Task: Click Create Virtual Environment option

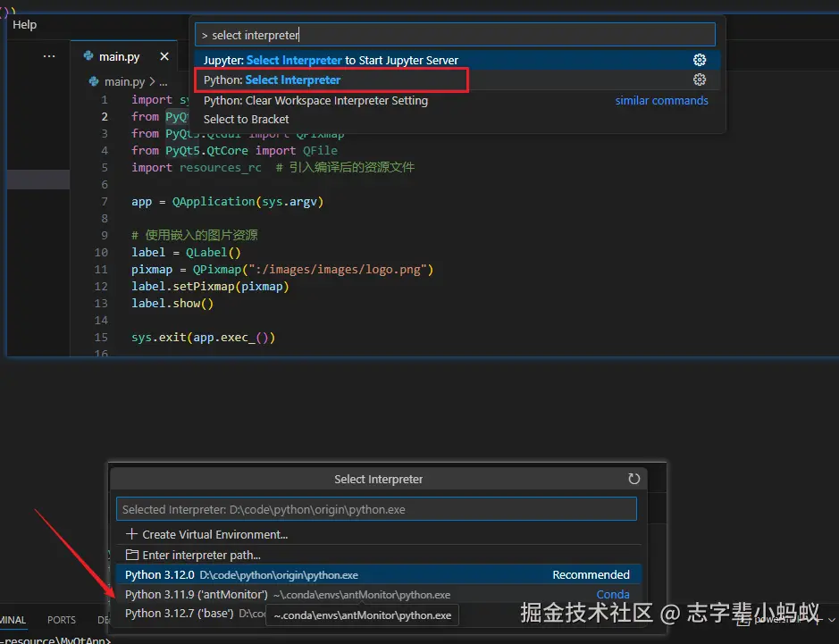Action: coord(378,534)
